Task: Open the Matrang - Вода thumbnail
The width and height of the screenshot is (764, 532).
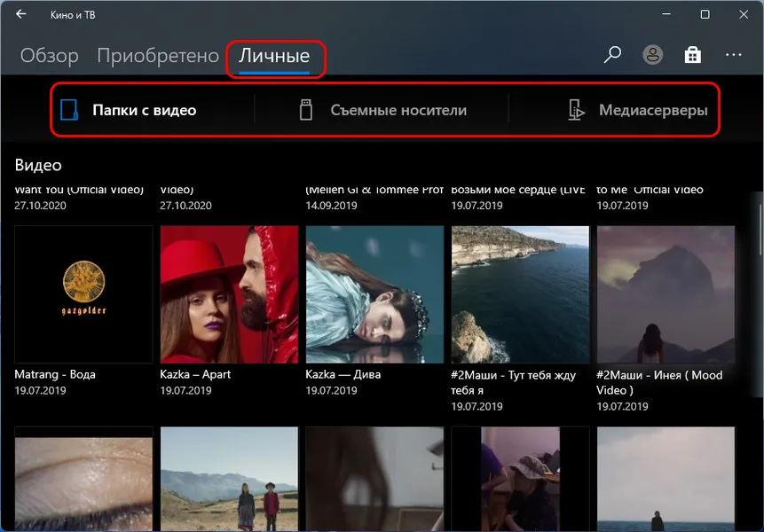Action: coord(83,294)
